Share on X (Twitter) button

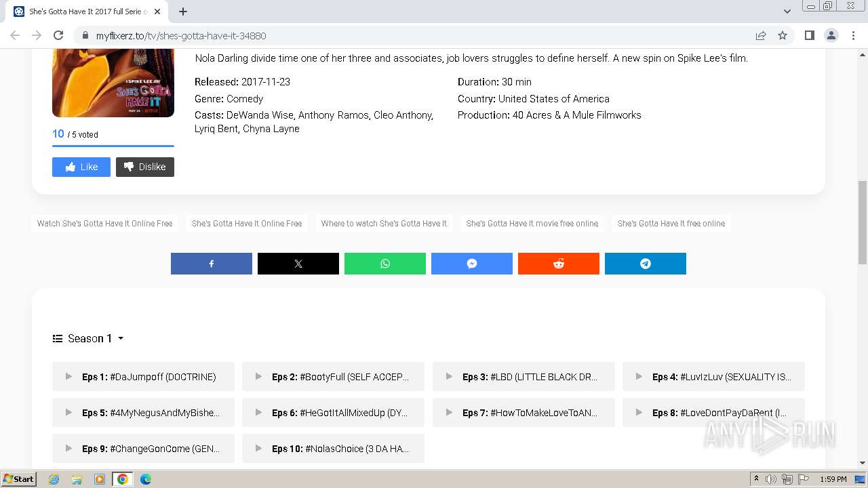298,264
